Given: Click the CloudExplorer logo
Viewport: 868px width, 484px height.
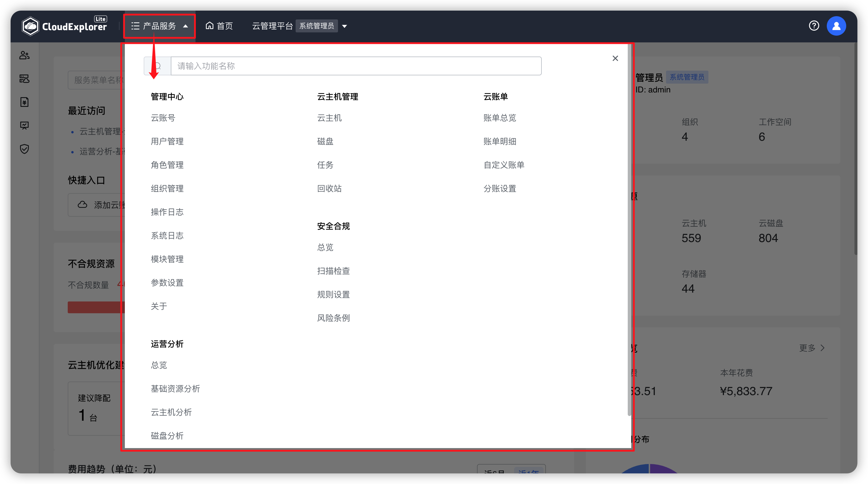Looking at the screenshot, I should [64, 26].
